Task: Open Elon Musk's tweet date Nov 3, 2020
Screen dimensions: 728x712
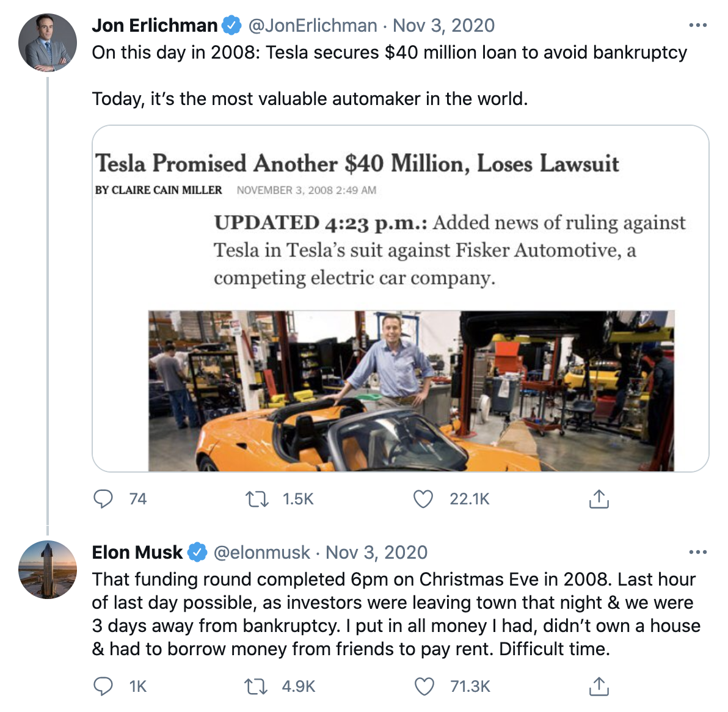Action: click(376, 552)
